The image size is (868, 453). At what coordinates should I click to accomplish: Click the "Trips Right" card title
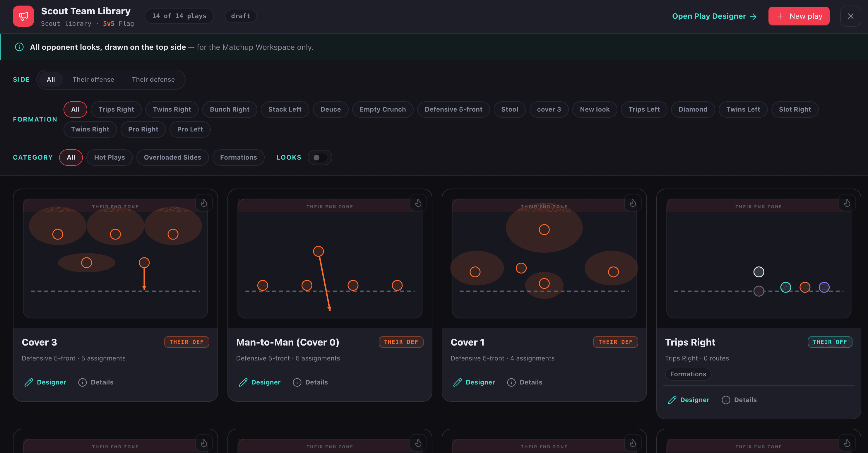click(x=690, y=342)
